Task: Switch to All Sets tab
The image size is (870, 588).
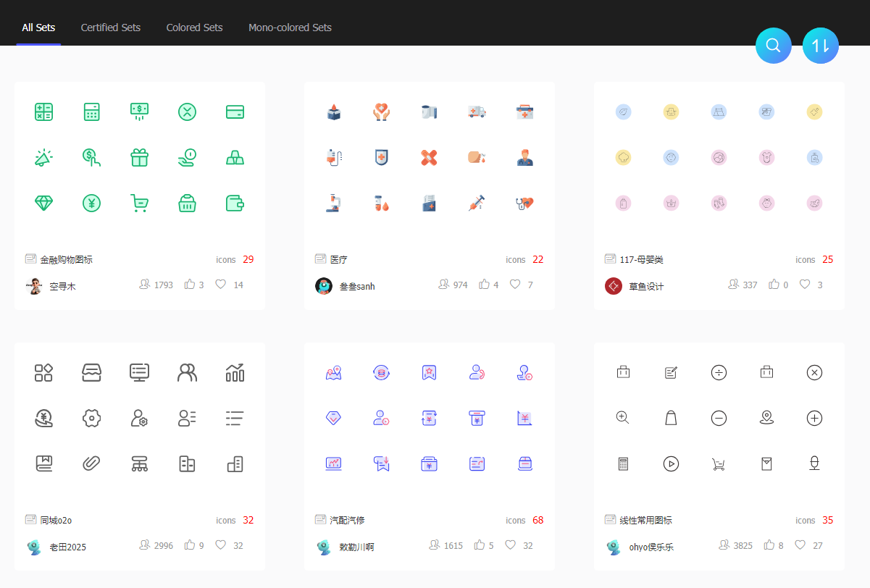Action: point(38,28)
